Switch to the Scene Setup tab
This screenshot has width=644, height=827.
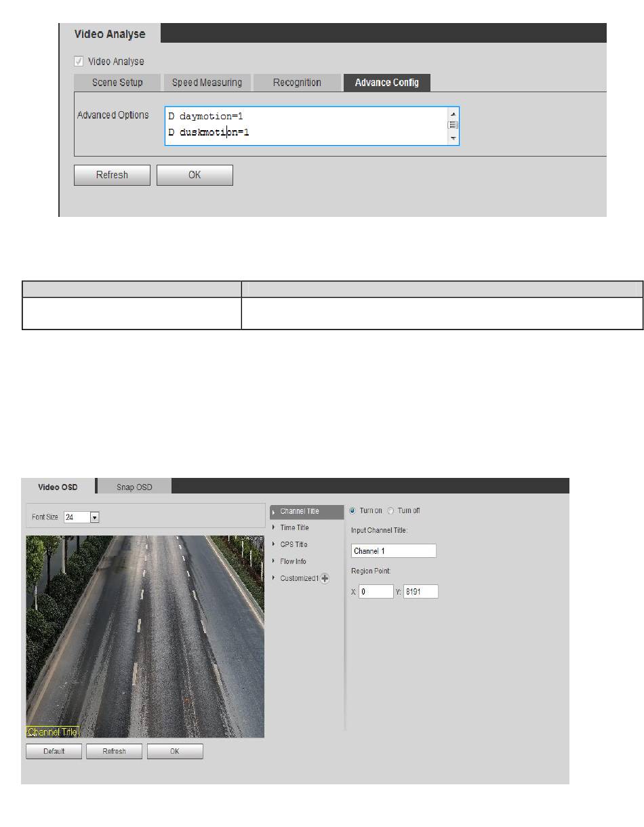(117, 83)
